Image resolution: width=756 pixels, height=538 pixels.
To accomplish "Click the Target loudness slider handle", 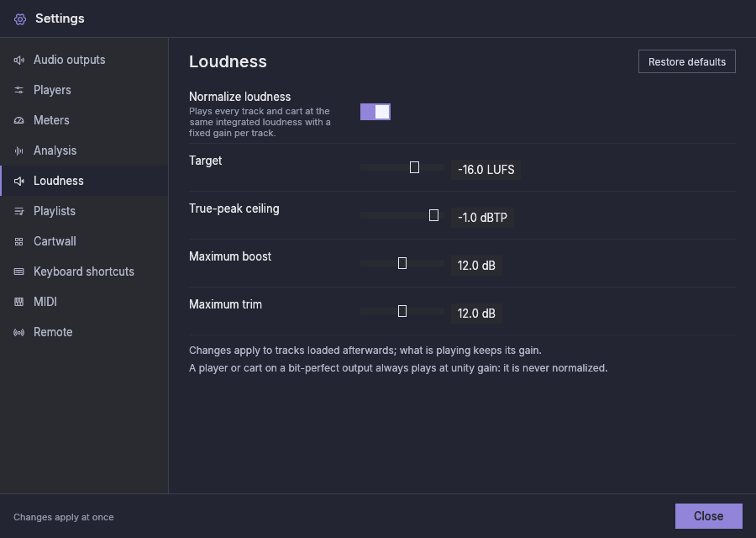I will tap(414, 167).
